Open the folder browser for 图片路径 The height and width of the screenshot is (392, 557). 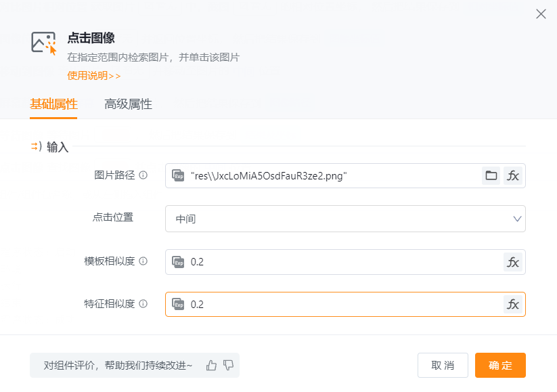point(491,176)
